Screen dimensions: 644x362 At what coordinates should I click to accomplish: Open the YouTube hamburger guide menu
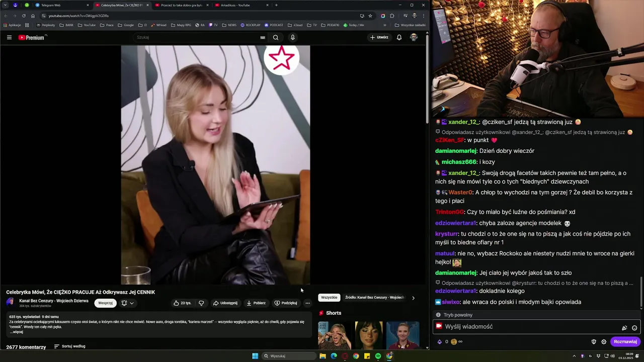(9, 37)
